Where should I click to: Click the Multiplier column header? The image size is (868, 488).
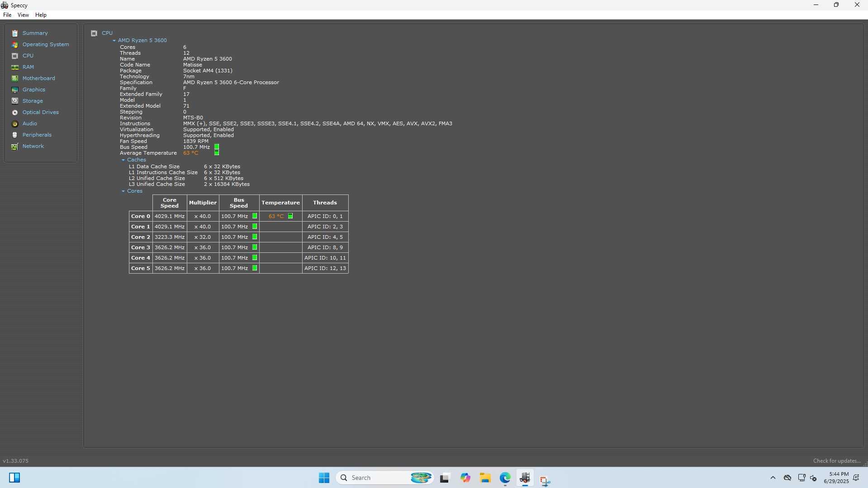coord(203,203)
